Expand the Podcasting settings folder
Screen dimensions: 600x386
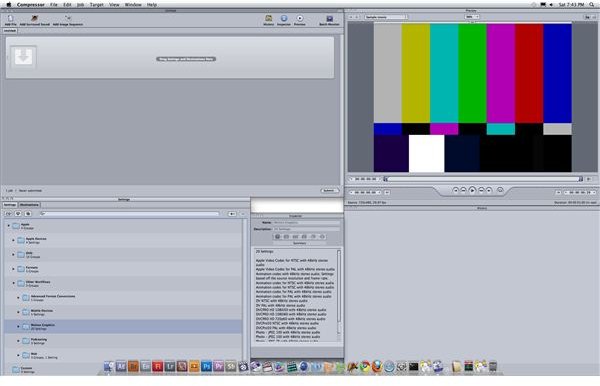18,341
